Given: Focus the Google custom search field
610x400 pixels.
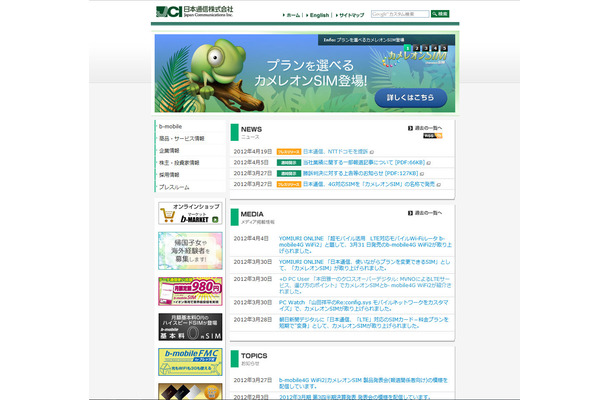Looking at the screenshot, I should tap(400, 14).
